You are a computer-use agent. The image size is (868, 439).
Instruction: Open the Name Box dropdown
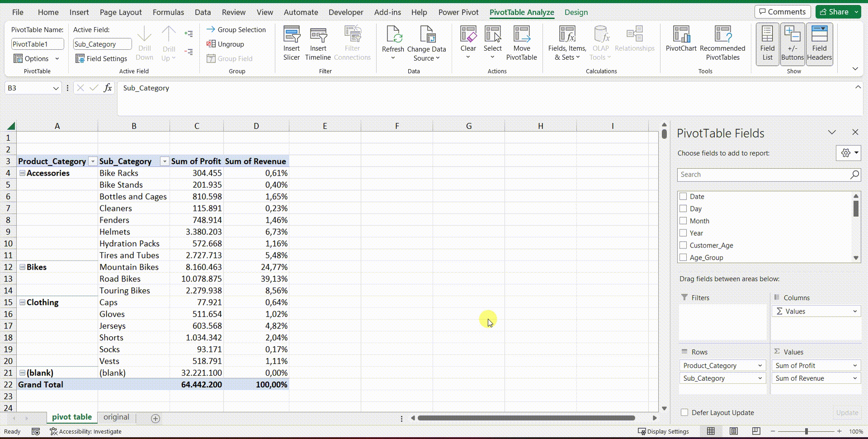[x=56, y=88]
